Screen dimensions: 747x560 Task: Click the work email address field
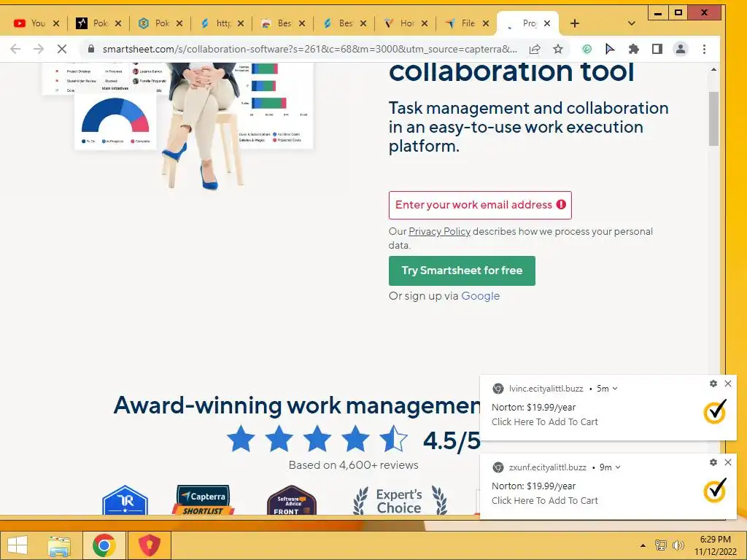[x=480, y=205]
